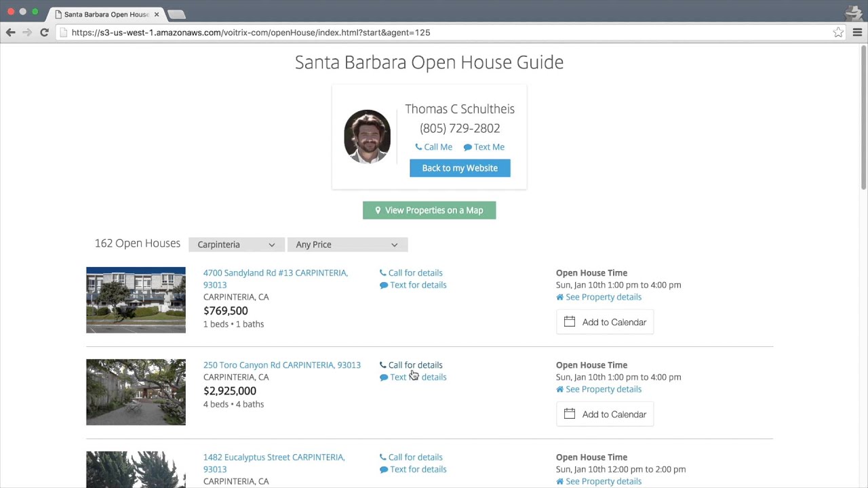Click 162 Open Houses count text
868x488 pixels.
tap(138, 243)
